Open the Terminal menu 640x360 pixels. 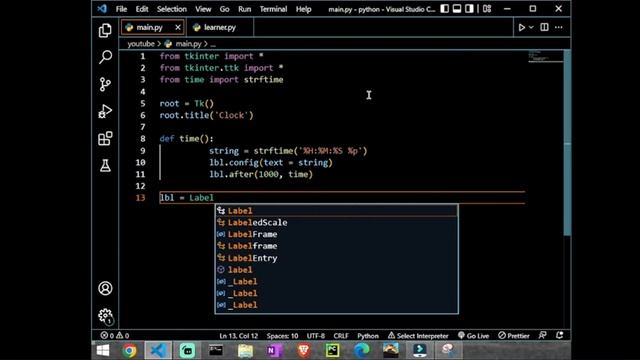tap(273, 9)
